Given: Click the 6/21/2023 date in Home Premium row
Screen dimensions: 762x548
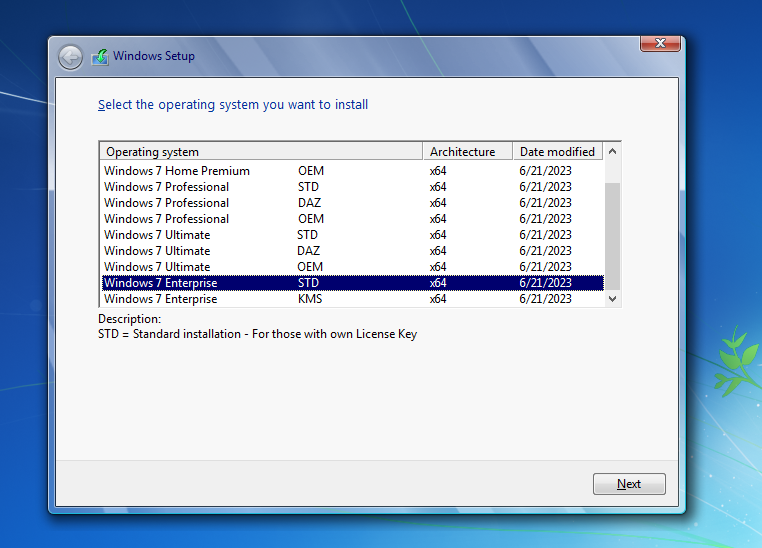Looking at the screenshot, I should [545, 171].
